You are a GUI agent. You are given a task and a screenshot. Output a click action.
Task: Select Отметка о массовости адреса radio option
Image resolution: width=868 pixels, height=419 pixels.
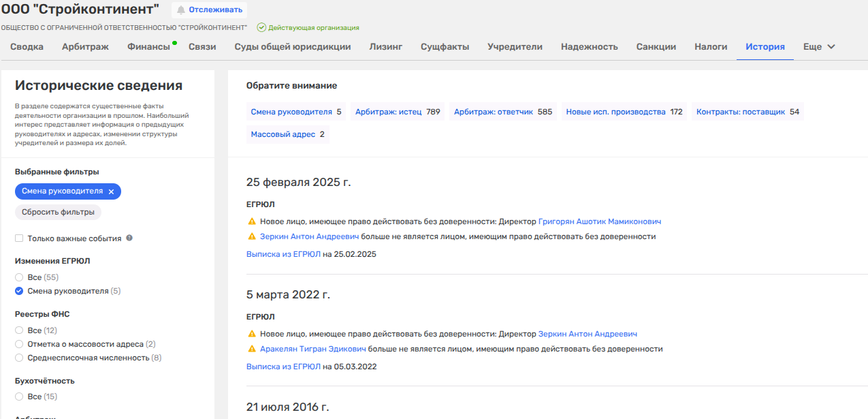(19, 344)
